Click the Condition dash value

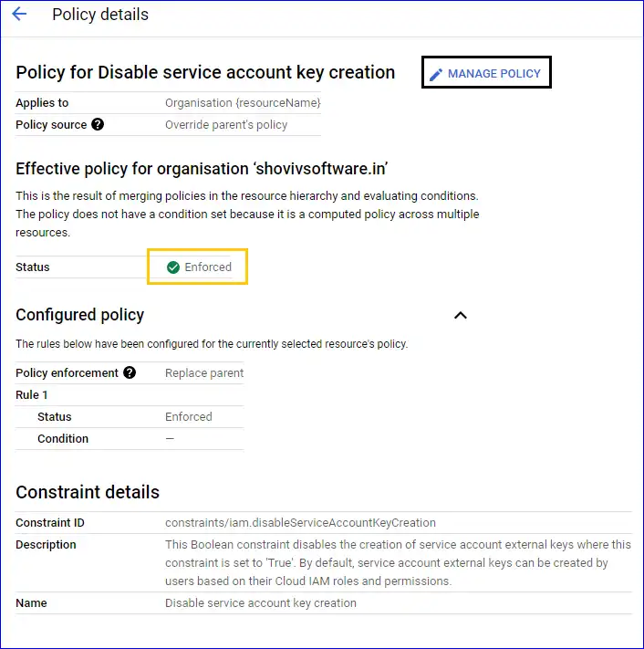[x=170, y=439]
